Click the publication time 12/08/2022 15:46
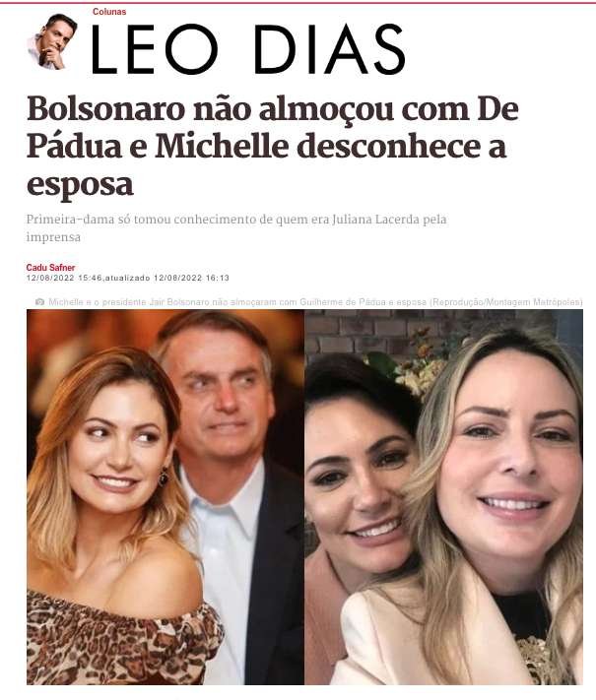The width and height of the screenshot is (596, 700). coord(64,278)
